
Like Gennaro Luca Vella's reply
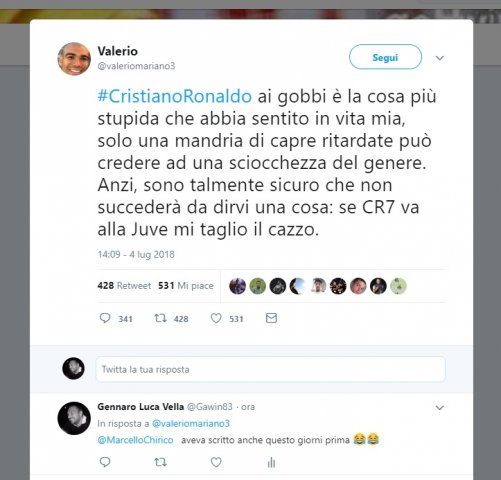(216, 462)
